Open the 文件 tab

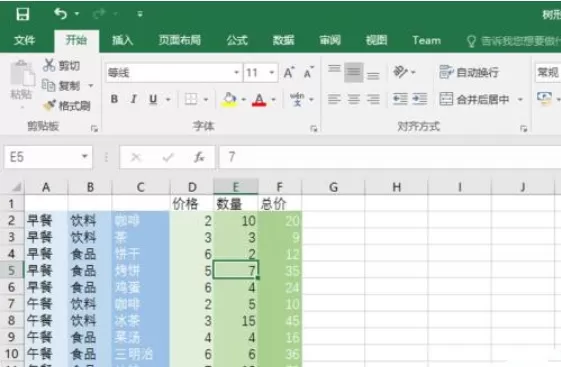pos(24,40)
